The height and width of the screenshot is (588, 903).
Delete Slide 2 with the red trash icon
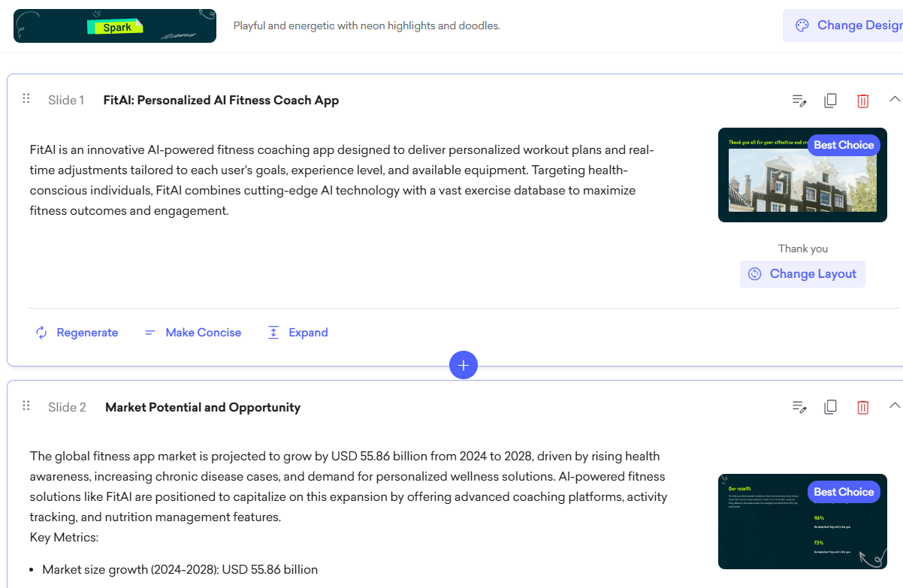(863, 407)
